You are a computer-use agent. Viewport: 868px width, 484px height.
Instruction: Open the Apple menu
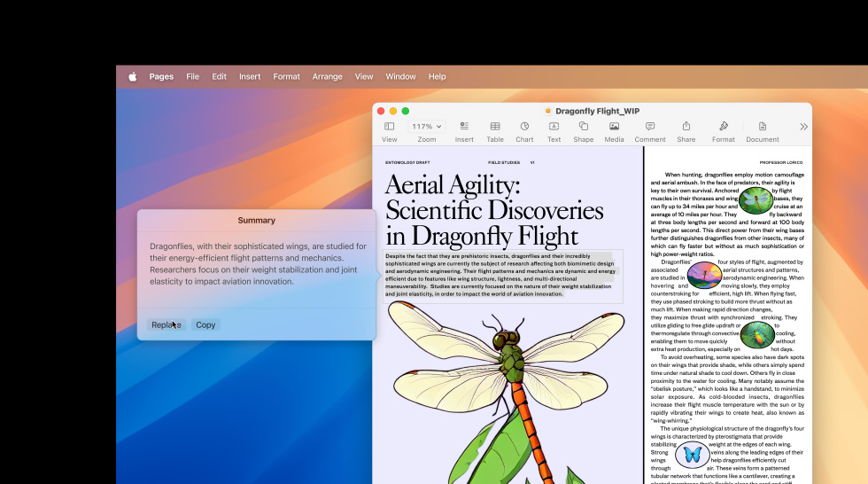coord(133,77)
